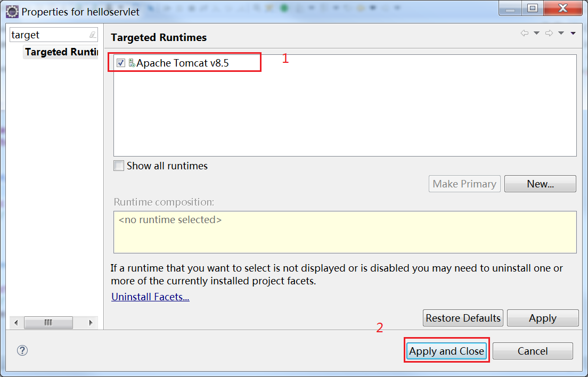Click the sidebar horizontal scrollbar thumb
The width and height of the screenshot is (588, 377).
click(48, 323)
